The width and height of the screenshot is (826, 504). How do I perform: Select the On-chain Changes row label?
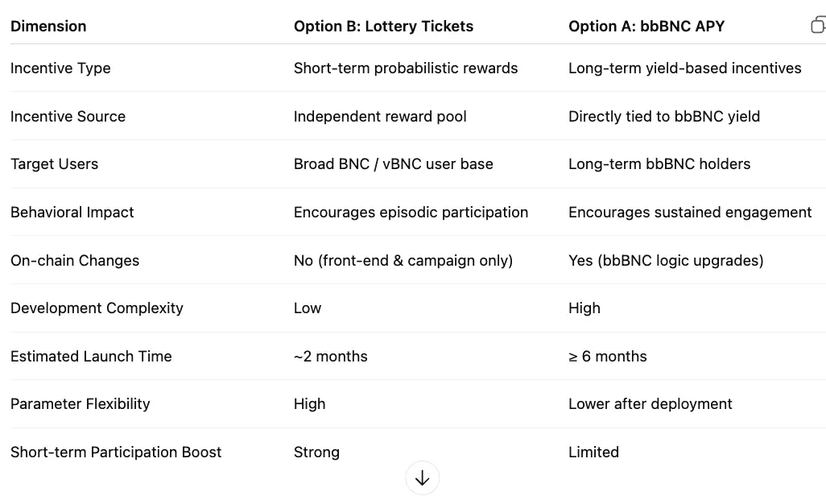(75, 261)
